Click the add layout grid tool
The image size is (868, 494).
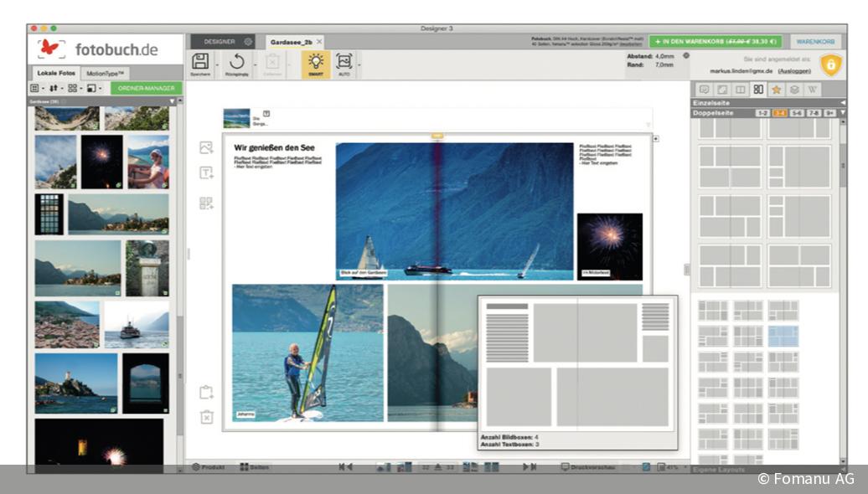click(206, 203)
